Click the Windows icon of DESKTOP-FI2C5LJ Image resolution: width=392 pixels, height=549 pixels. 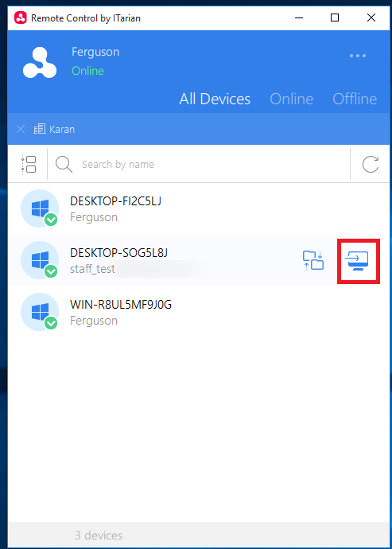click(x=40, y=208)
